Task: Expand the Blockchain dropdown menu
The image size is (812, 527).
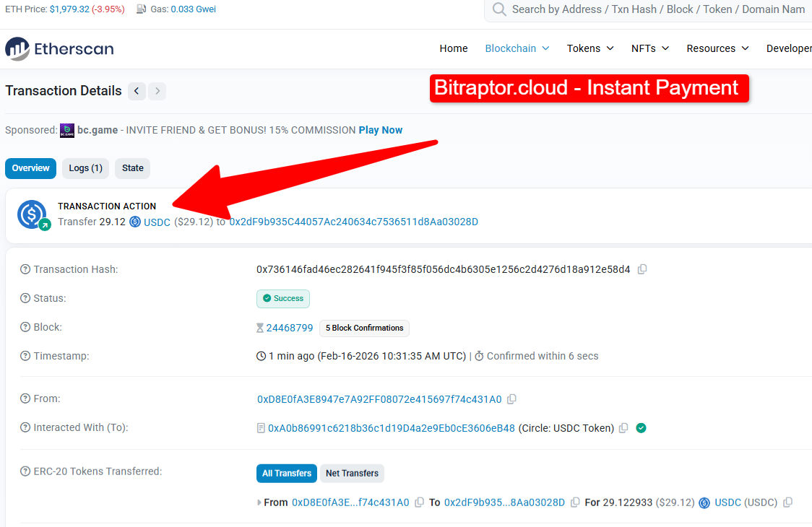Action: click(x=517, y=48)
